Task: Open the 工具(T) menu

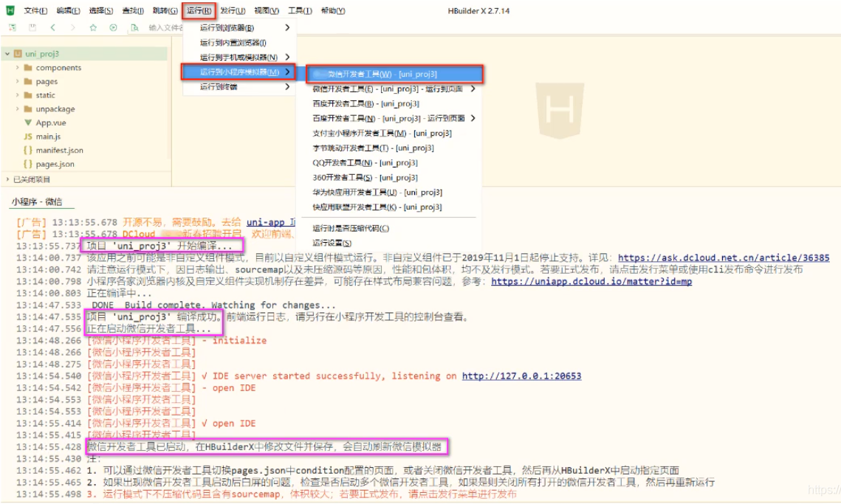Action: [x=300, y=11]
